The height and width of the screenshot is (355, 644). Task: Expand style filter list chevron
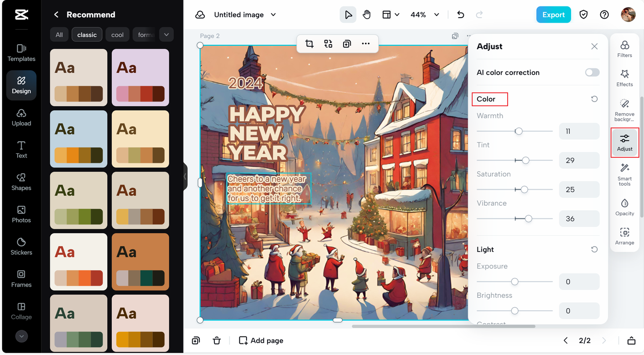(166, 34)
